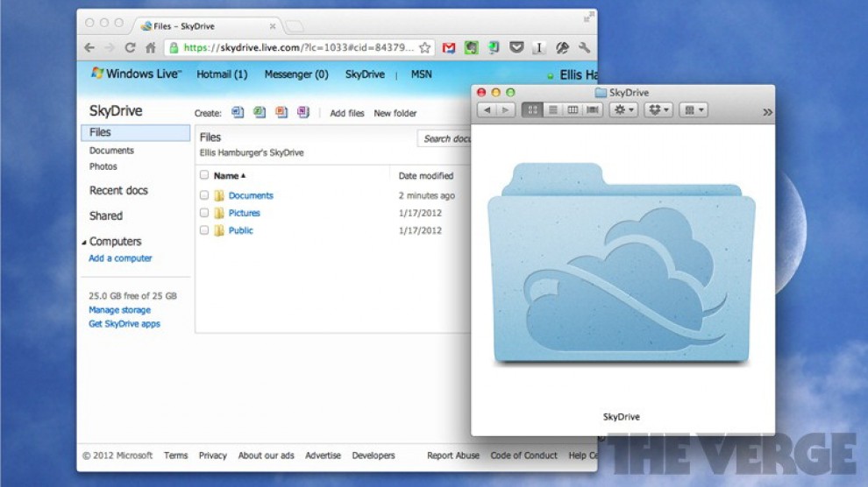Open Documents in the SkyDrive sidebar

click(111, 151)
